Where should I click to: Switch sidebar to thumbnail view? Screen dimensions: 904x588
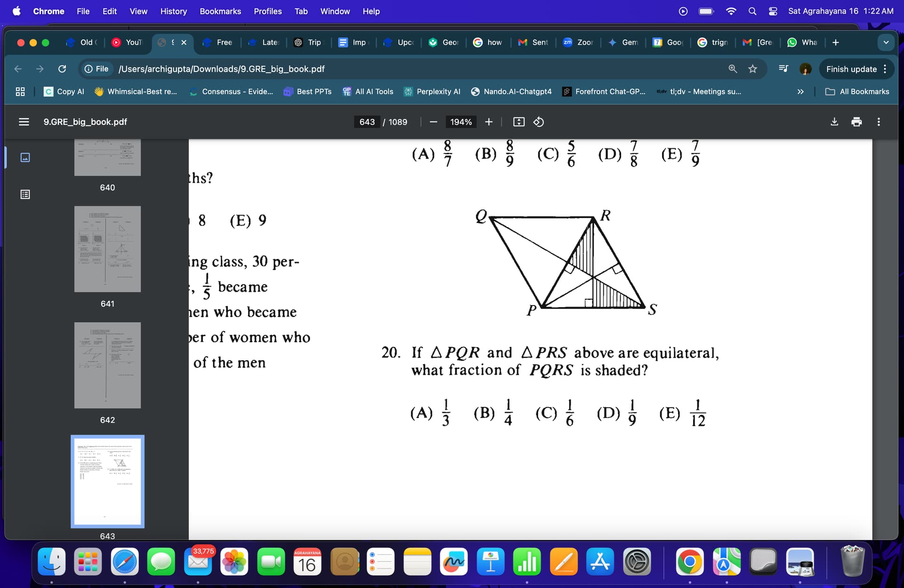coord(25,157)
